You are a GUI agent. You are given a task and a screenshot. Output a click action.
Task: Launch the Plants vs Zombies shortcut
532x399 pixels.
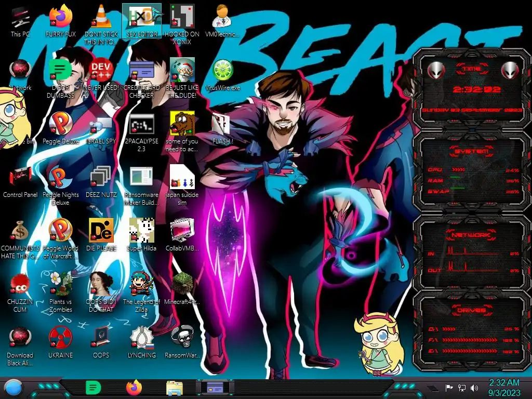coord(61,292)
